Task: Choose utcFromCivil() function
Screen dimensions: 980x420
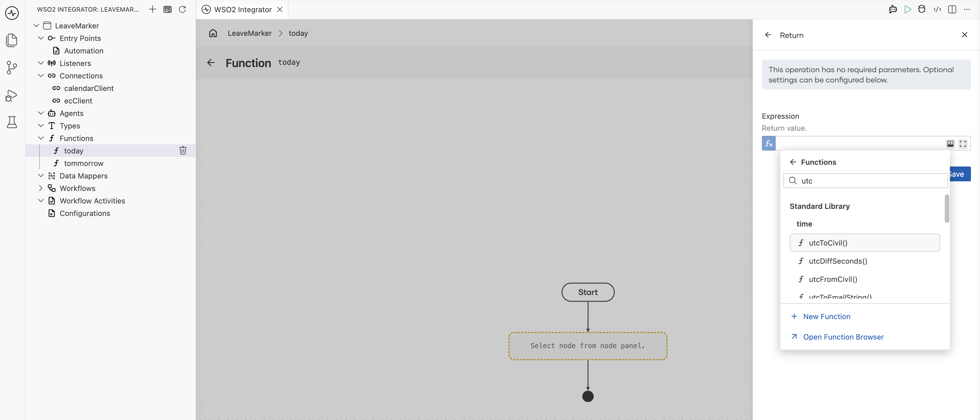Action: point(864,279)
